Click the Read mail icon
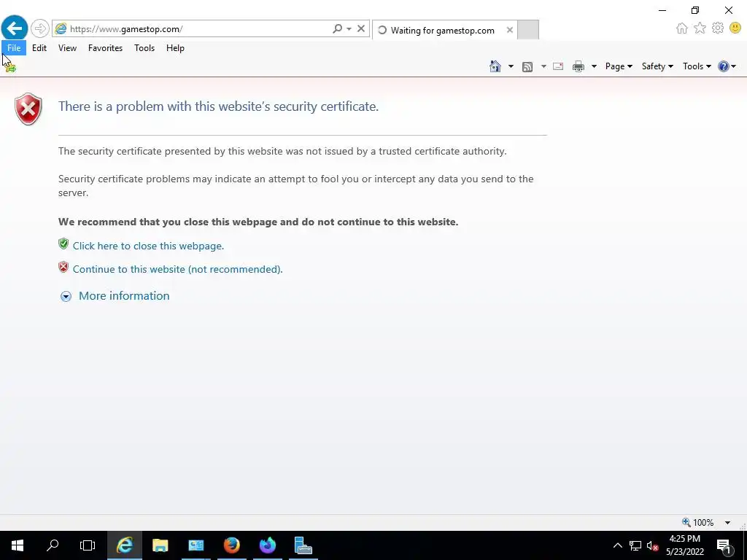Screen dimensions: 747x560 pos(558,66)
